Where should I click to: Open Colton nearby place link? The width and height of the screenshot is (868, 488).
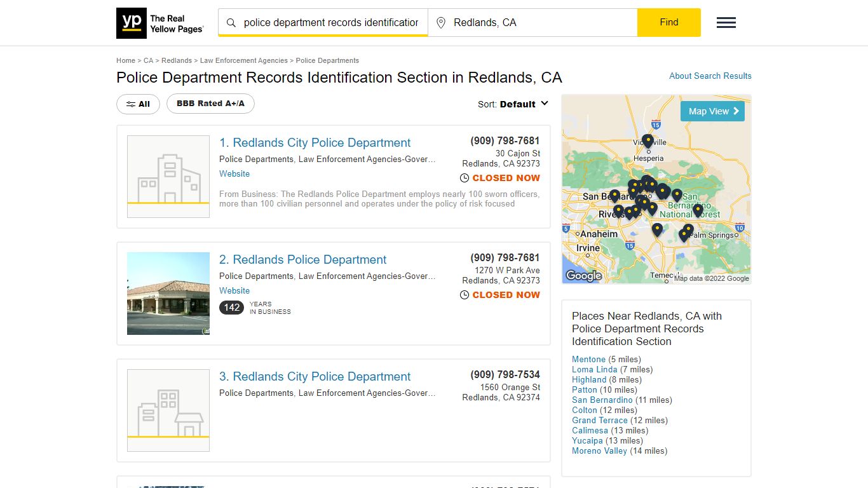585,410
